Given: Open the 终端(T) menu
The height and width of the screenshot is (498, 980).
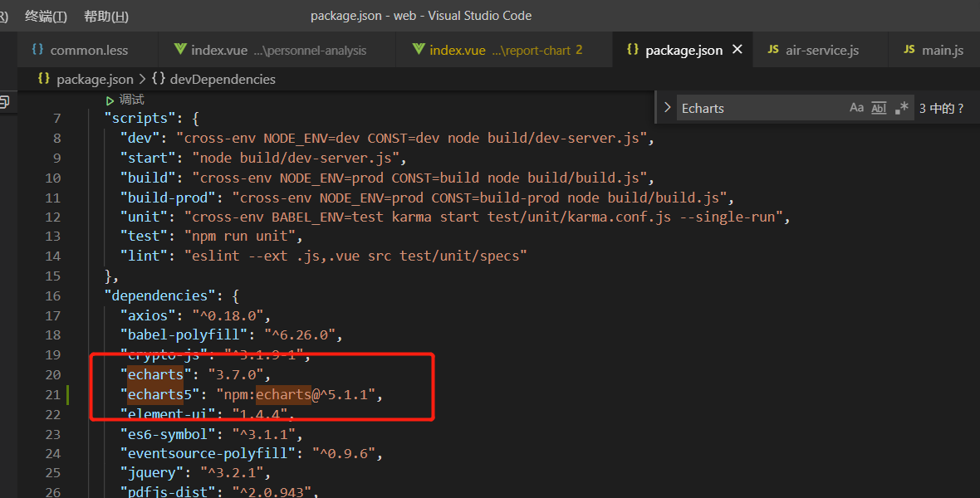Looking at the screenshot, I should pyautogui.click(x=46, y=17).
